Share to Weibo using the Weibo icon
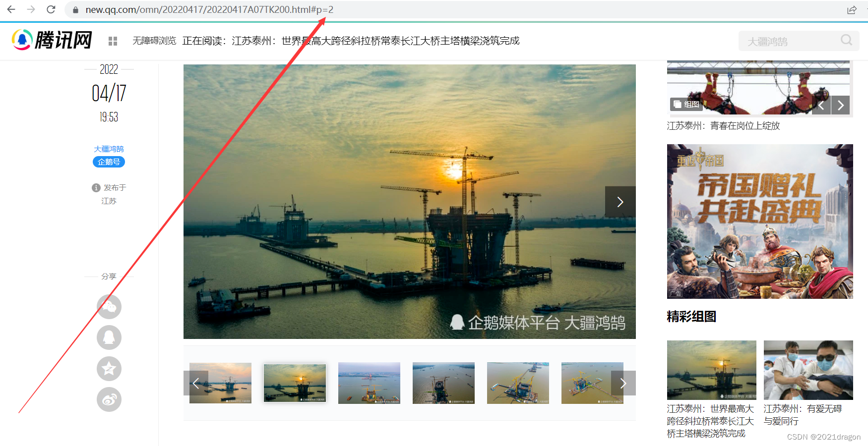 click(109, 399)
